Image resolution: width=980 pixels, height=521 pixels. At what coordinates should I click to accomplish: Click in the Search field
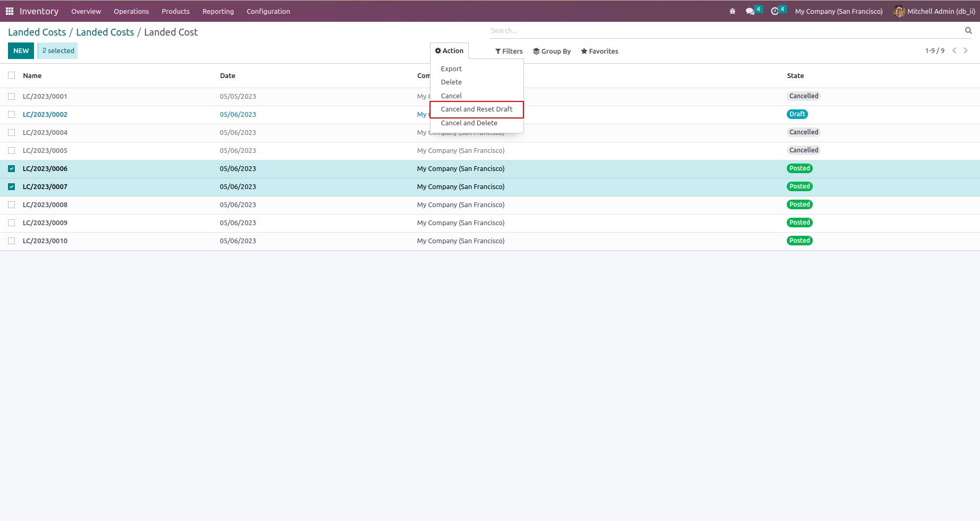point(726,31)
